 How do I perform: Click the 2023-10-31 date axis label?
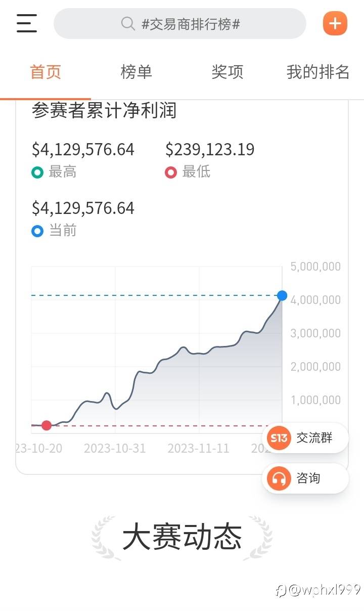115,448
